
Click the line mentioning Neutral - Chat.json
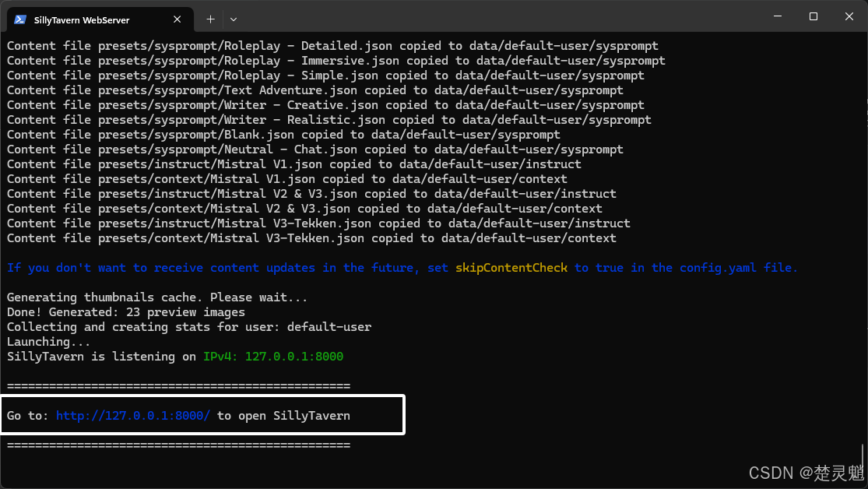pyautogui.click(x=315, y=150)
